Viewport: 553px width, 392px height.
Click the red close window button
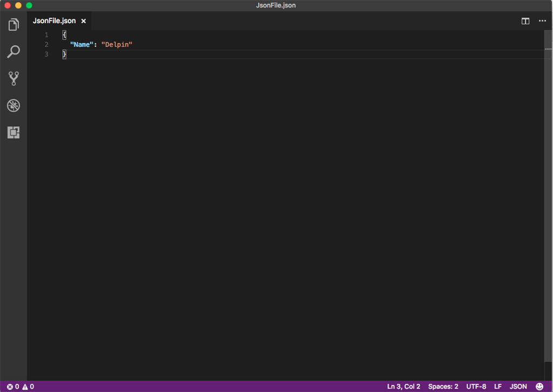[x=8, y=5]
